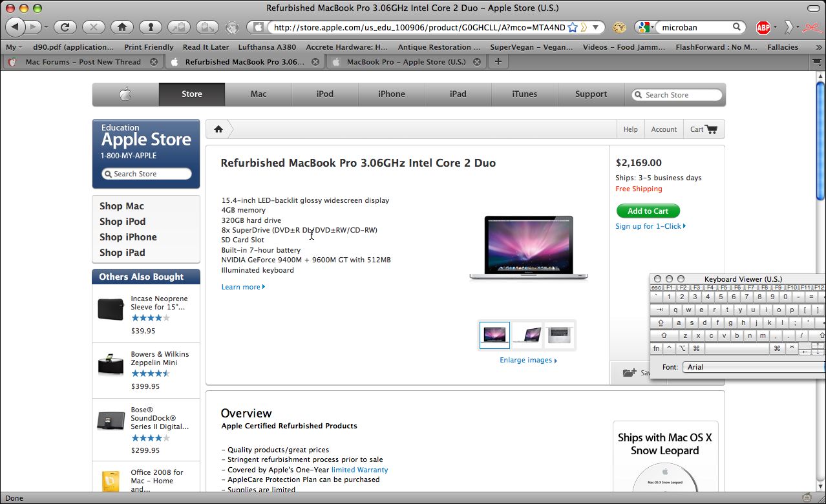Open the Adblock Plus dropdown arrow
This screenshot has width=826, height=504.
pos(774,27)
